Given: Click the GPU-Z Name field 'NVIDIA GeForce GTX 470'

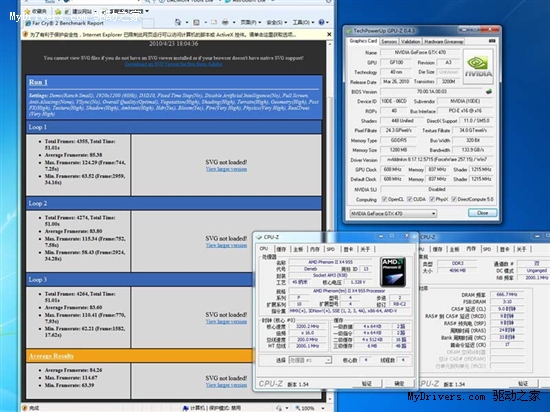Looking at the screenshot, I should (420, 52).
